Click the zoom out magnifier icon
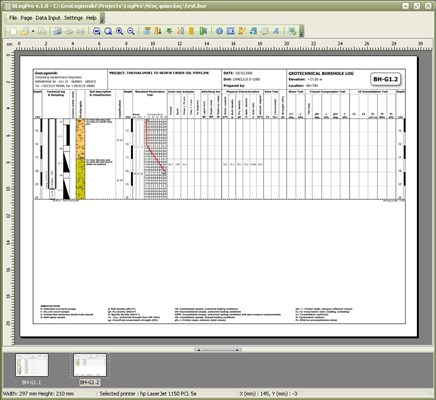The width and height of the screenshot is (436, 400). (x=131, y=31)
